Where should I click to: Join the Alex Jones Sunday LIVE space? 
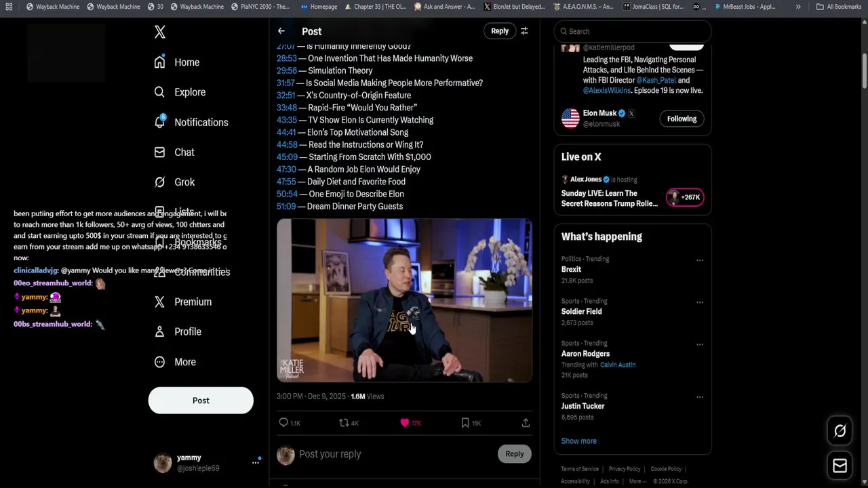click(610, 199)
